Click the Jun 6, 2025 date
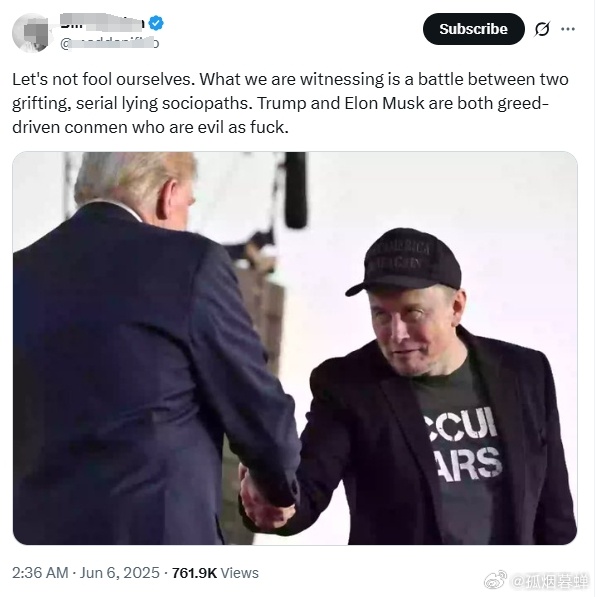The height and width of the screenshot is (597, 596). click(x=119, y=573)
